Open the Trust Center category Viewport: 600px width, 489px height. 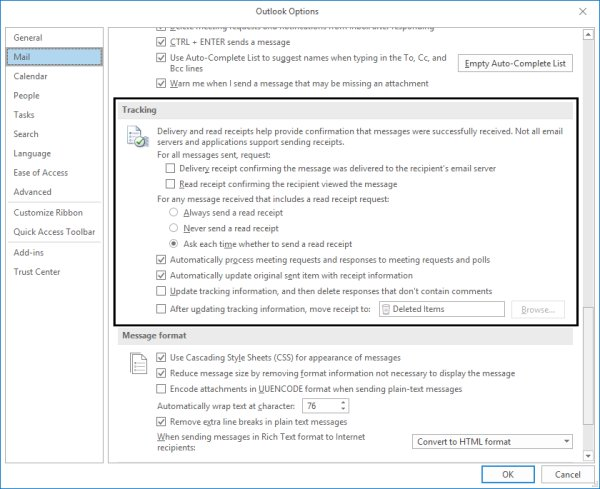click(x=54, y=272)
